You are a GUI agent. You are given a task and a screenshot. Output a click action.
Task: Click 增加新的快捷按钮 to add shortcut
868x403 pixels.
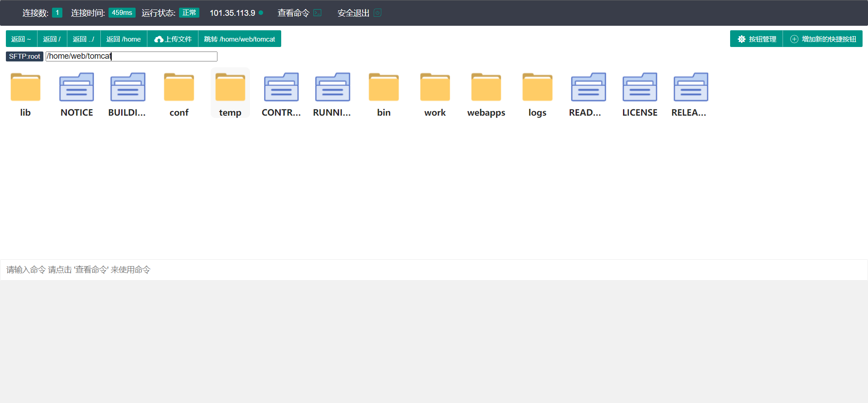click(823, 39)
